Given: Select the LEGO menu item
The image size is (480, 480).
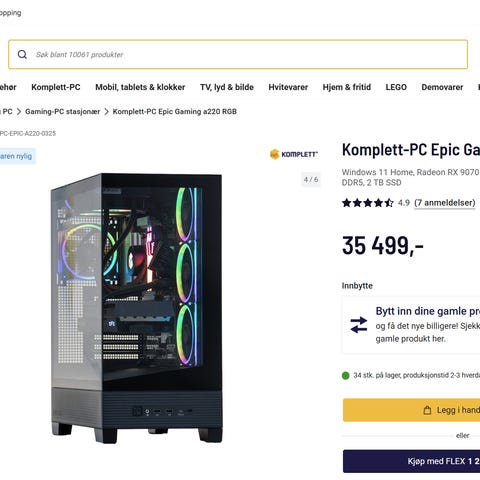Looking at the screenshot, I should 396,87.
